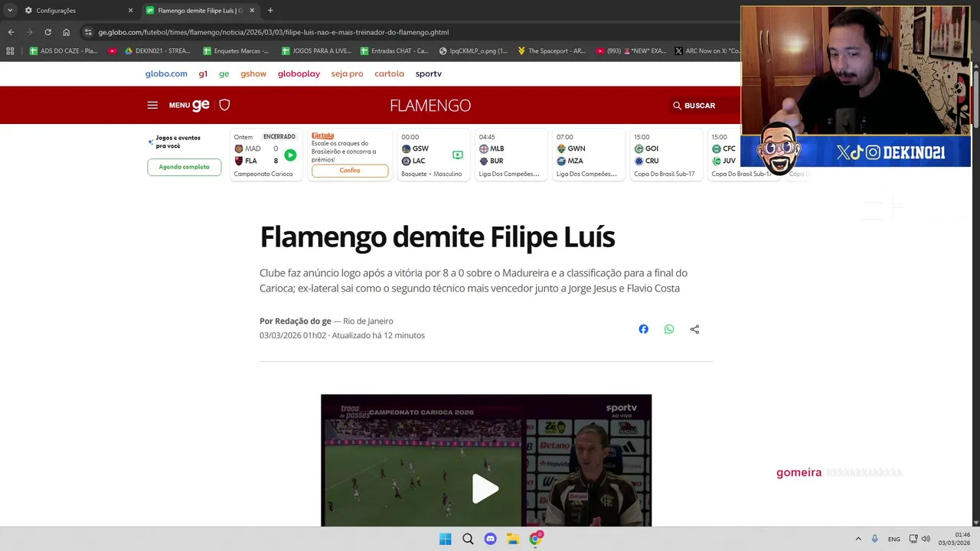Open the MLB vs BUR match card
The width and height of the screenshot is (980, 551).
coord(511,155)
